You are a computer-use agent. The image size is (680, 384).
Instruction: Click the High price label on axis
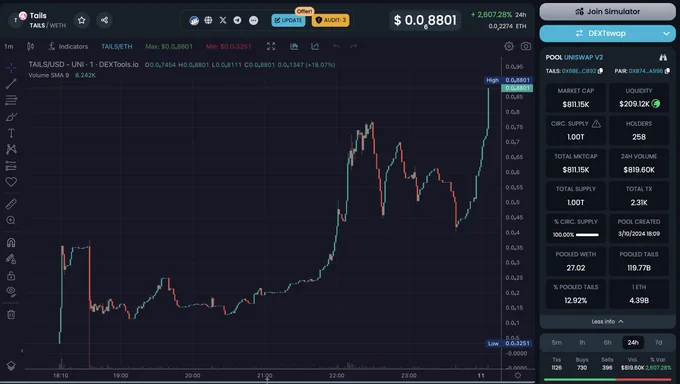tap(508, 80)
